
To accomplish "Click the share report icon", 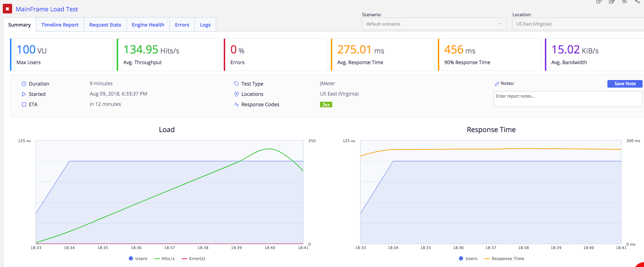I will [637, 1].
